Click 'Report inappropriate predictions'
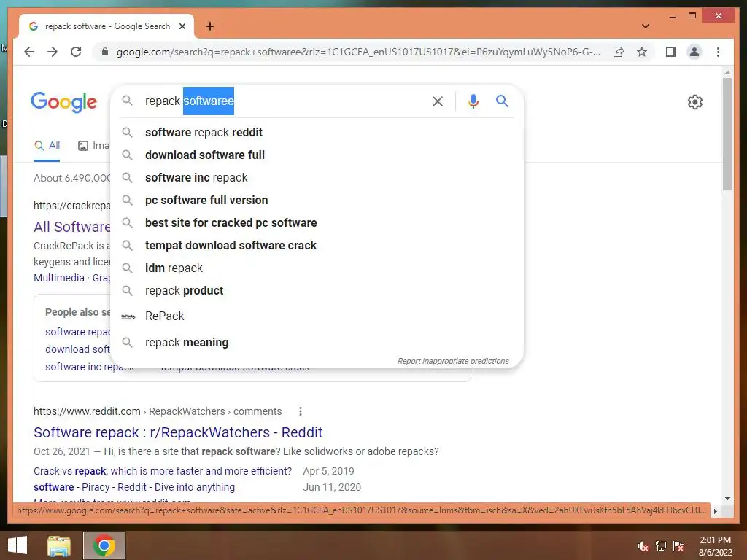The height and width of the screenshot is (560, 747). tap(453, 361)
